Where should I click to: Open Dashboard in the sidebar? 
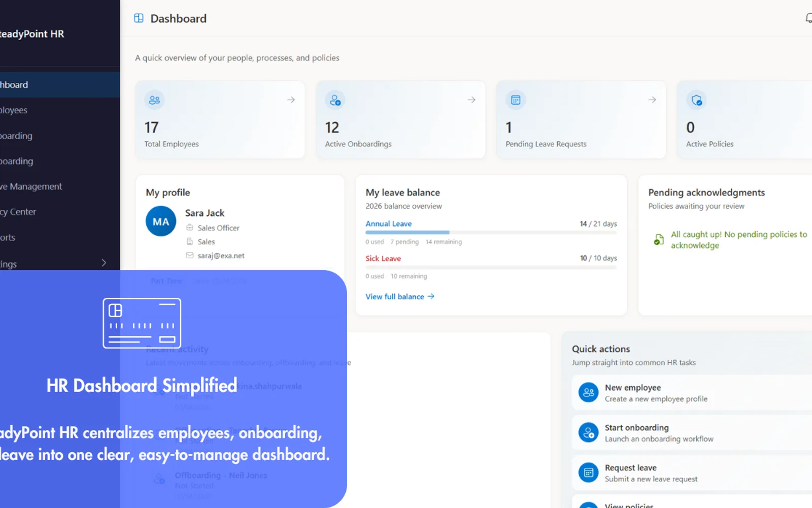tap(60, 84)
